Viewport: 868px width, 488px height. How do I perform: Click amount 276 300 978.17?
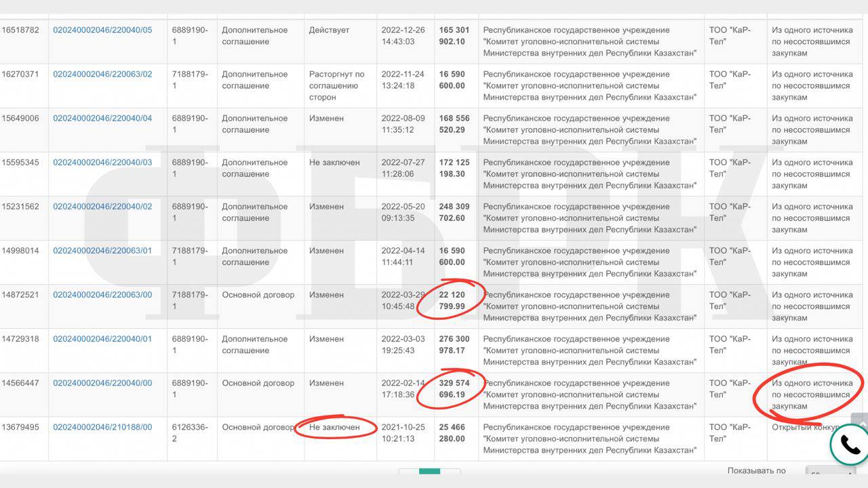point(454,345)
